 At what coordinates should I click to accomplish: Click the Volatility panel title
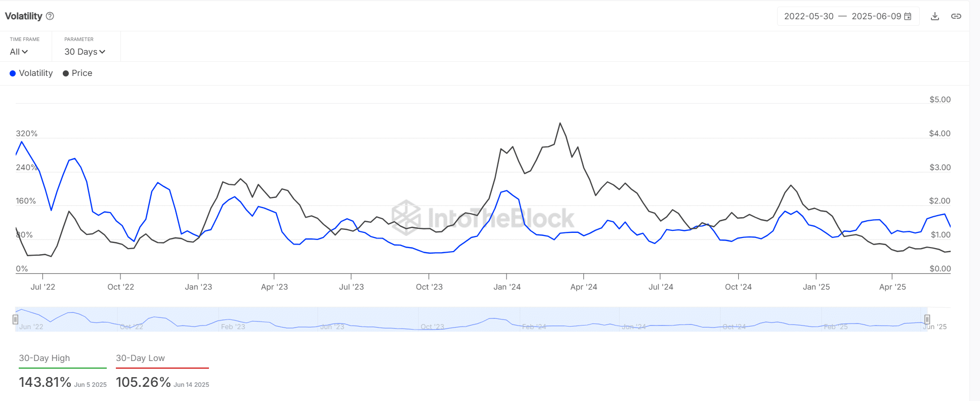point(24,16)
